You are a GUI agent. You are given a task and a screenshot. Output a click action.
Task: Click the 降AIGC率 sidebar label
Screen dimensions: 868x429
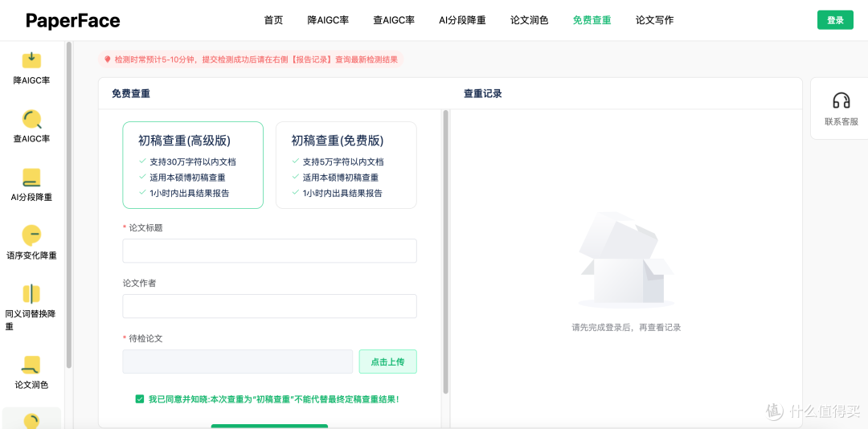pyautogui.click(x=31, y=80)
